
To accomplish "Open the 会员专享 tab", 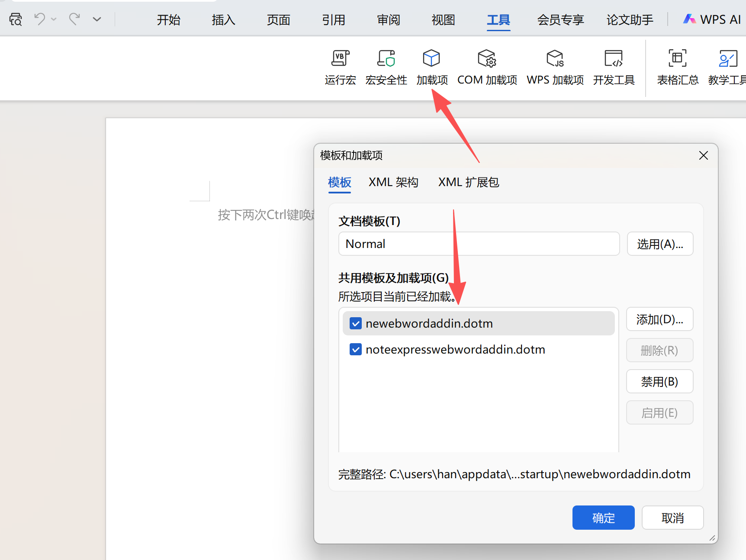I will coord(560,20).
